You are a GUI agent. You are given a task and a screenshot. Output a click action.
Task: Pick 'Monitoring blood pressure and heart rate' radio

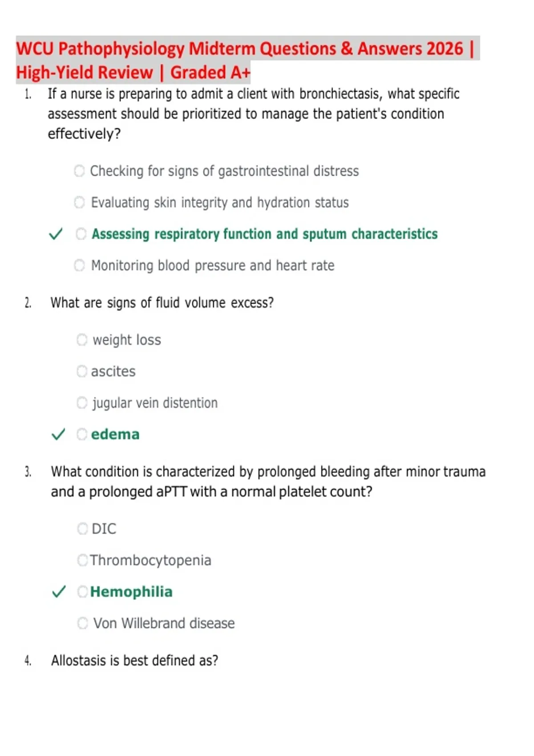79,265
